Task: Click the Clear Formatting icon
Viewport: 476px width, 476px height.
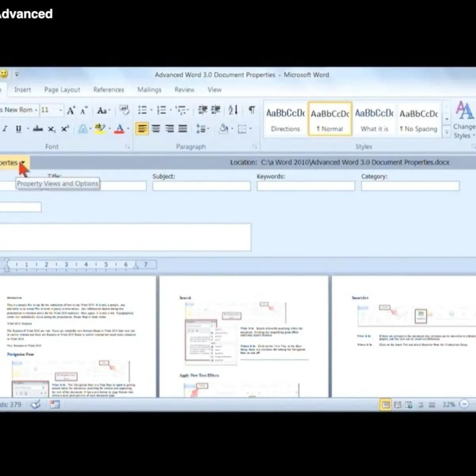Action: pyautogui.click(x=124, y=110)
